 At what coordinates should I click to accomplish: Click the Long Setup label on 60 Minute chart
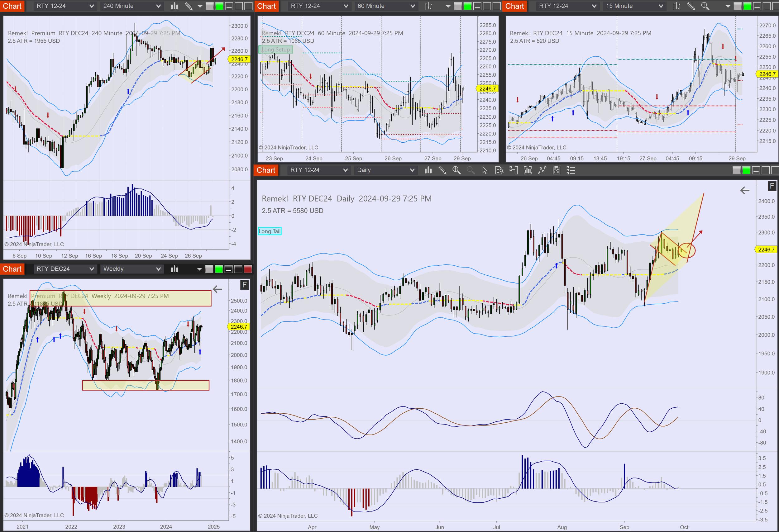click(275, 50)
